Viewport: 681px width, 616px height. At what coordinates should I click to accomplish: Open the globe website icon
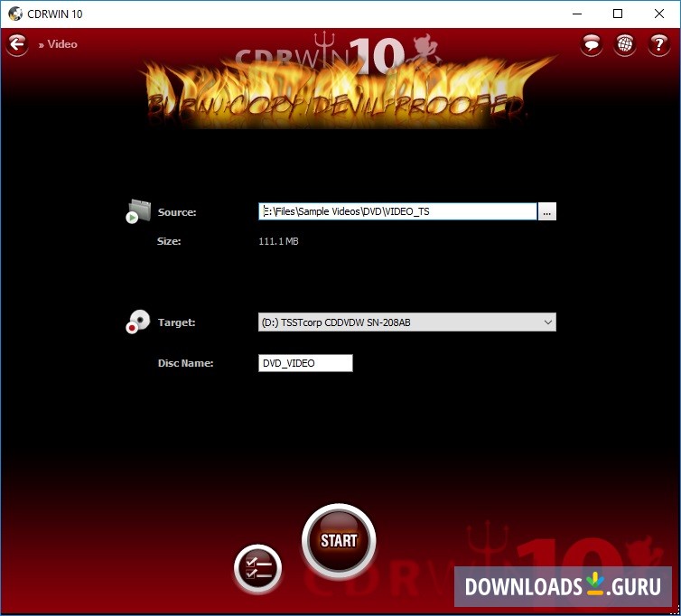pyautogui.click(x=624, y=44)
